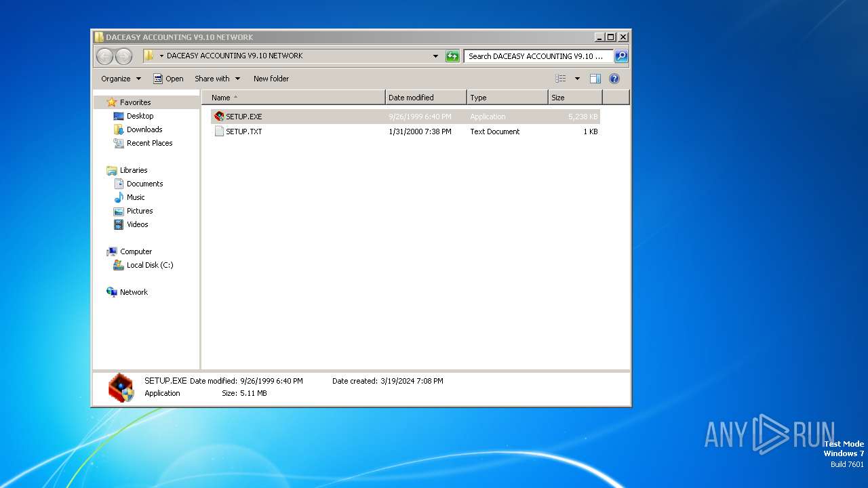Click the Open toolbar button
Viewport: 868px width, 488px height.
(x=168, y=79)
